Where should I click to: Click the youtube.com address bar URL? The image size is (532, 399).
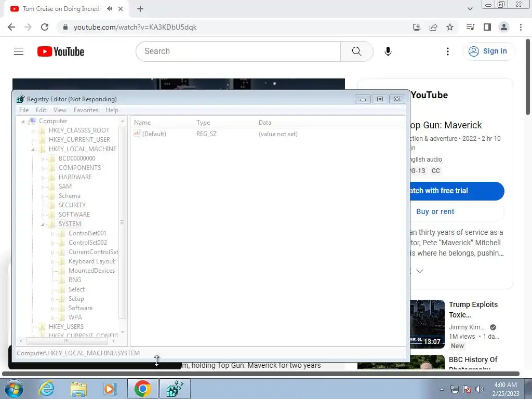point(135,27)
